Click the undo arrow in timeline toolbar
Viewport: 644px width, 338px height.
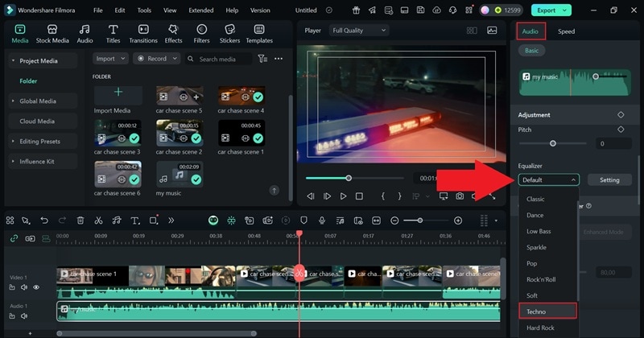[x=44, y=221]
